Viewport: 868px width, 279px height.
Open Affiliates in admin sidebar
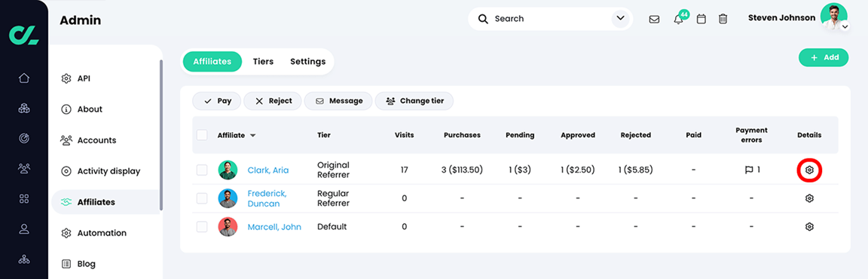[105, 202]
